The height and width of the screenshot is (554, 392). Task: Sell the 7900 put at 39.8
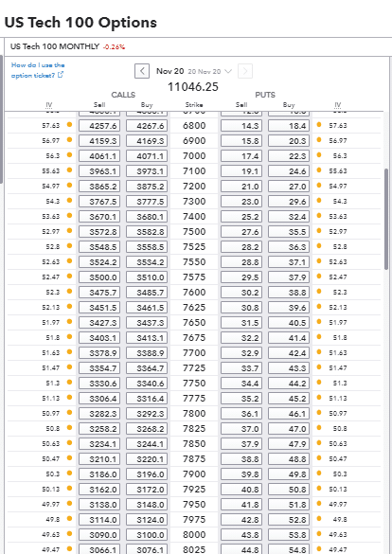coord(241,474)
